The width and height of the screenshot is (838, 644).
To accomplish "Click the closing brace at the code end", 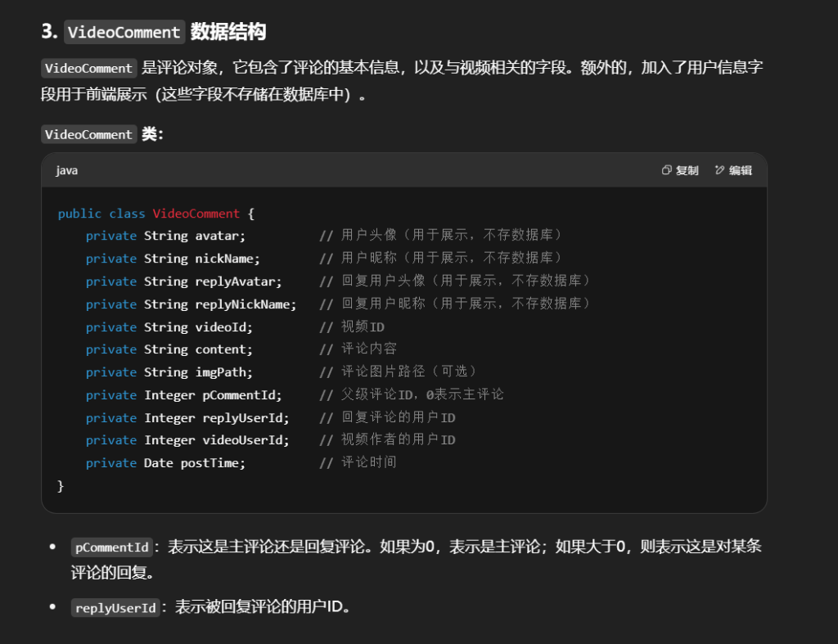I will 61,486.
